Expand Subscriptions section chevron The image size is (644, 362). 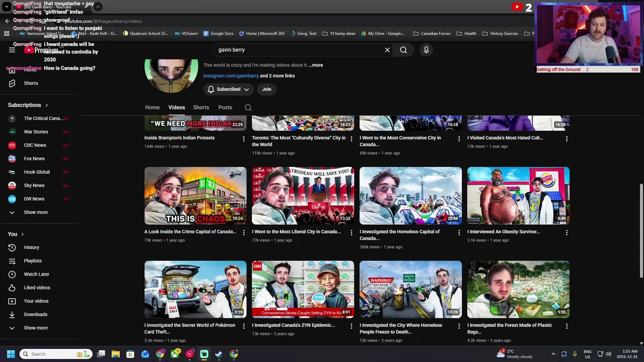46,105
